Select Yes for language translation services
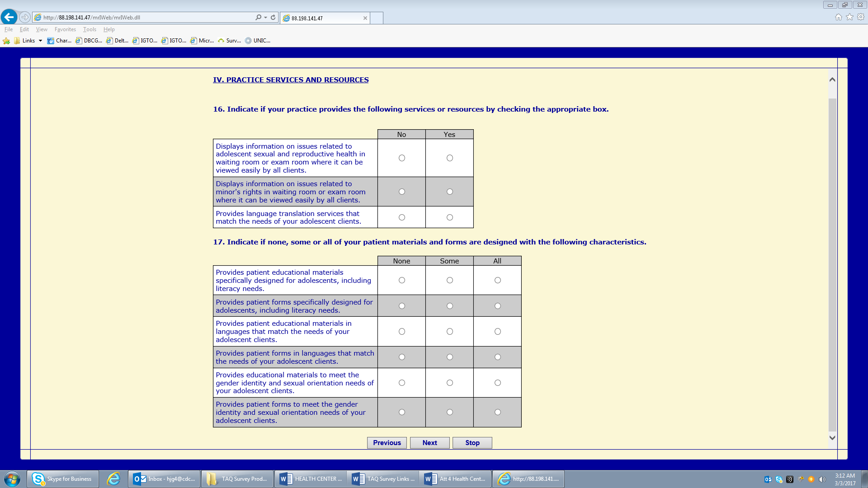The width and height of the screenshot is (868, 488). click(x=449, y=217)
